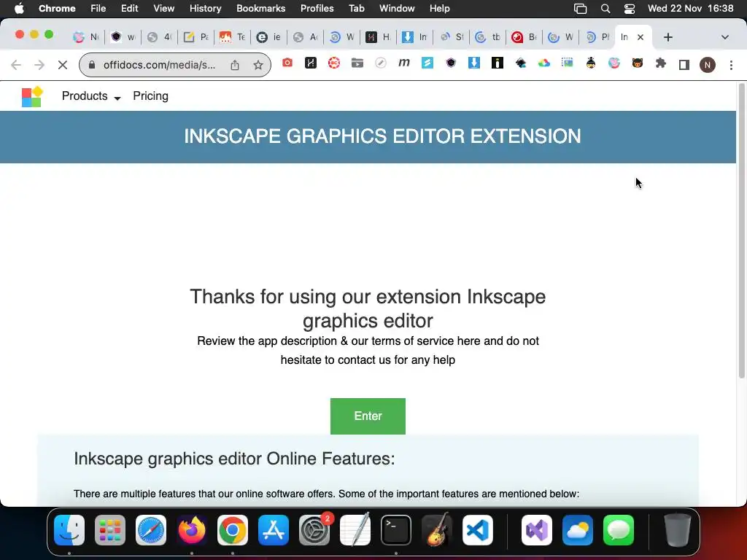747x560 pixels.
Task: Expand the tab search chevron
Action: tap(725, 37)
